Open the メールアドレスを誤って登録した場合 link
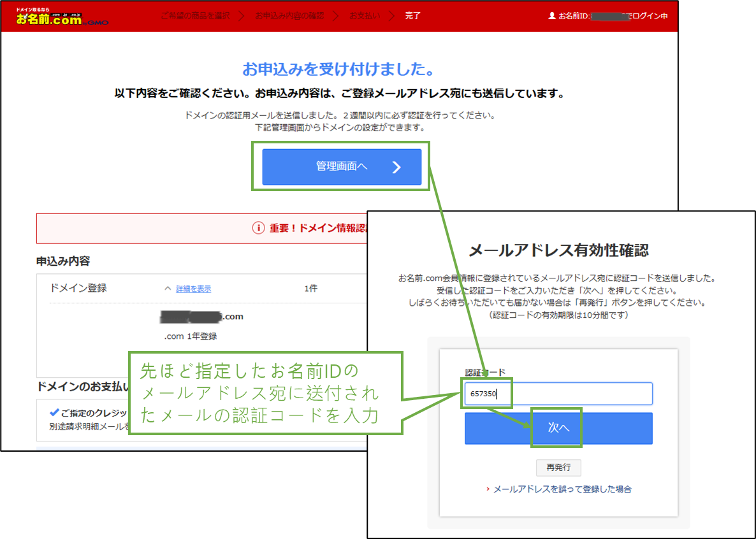 tap(562, 489)
